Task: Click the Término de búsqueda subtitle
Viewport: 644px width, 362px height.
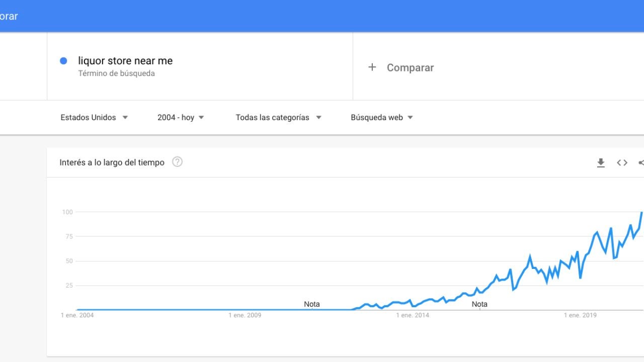Action: [116, 73]
